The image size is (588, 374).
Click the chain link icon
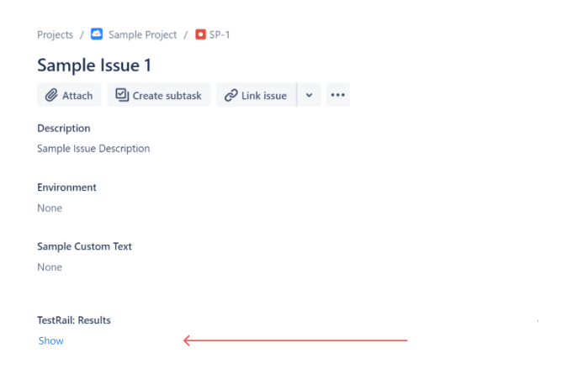tap(230, 95)
